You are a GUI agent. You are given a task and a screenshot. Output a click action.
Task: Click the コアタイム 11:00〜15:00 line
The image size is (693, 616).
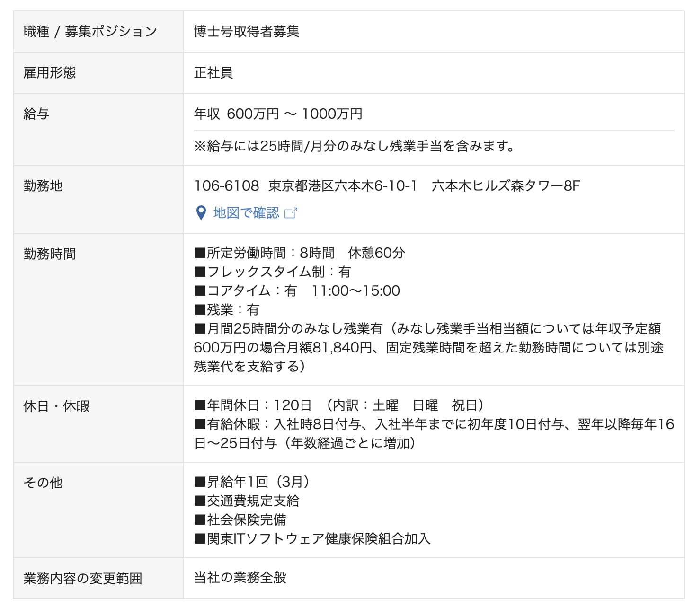pyautogui.click(x=297, y=291)
